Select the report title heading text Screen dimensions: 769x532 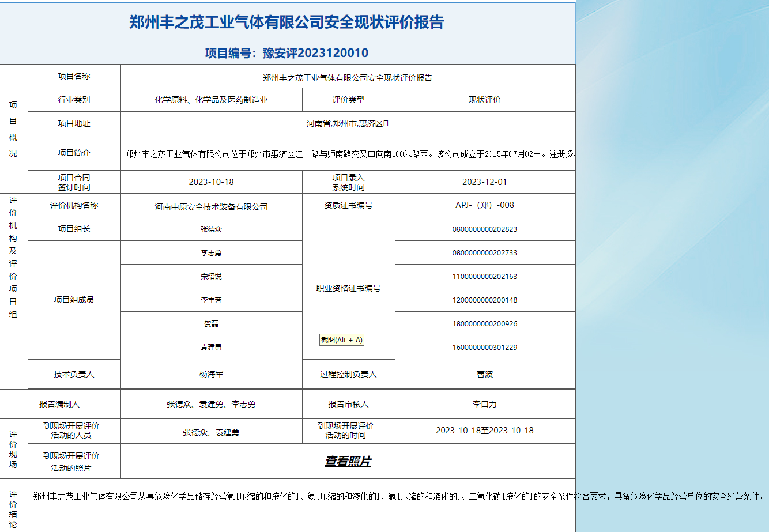[x=287, y=22]
